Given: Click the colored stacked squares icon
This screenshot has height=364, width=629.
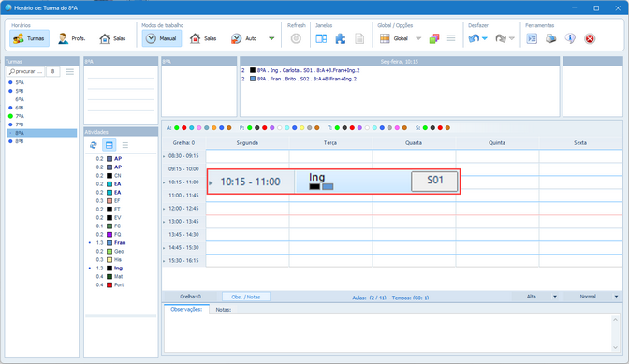Looking at the screenshot, I should point(433,38).
